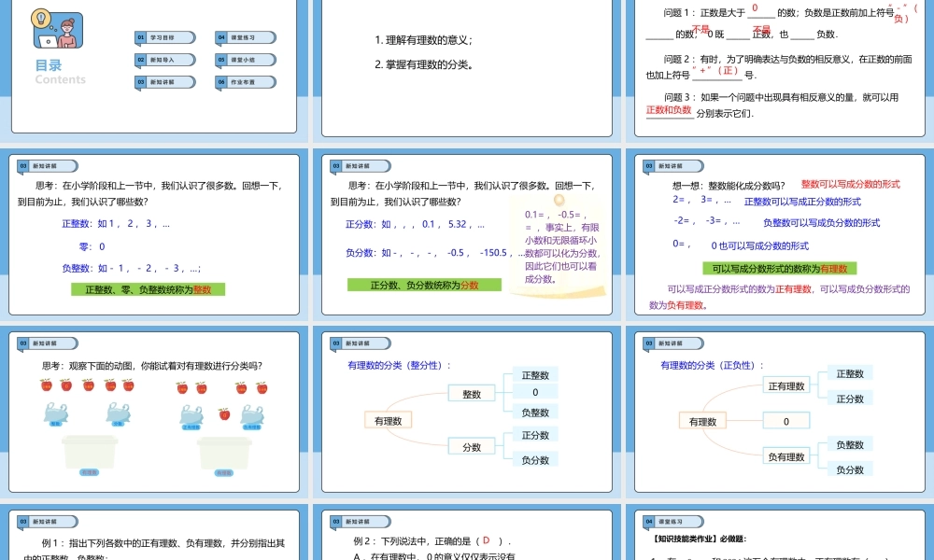This screenshot has height=560, width=934.
Task: Click the green bar 正分数、负分数统称为分数
Action: coord(424,285)
